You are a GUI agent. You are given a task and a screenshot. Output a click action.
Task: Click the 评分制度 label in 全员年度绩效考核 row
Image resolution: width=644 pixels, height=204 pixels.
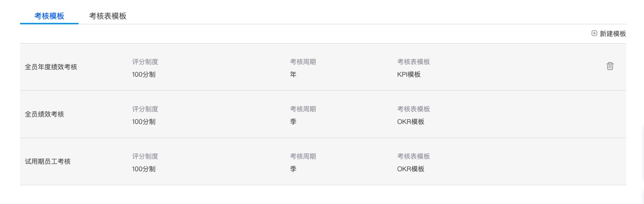tap(145, 62)
